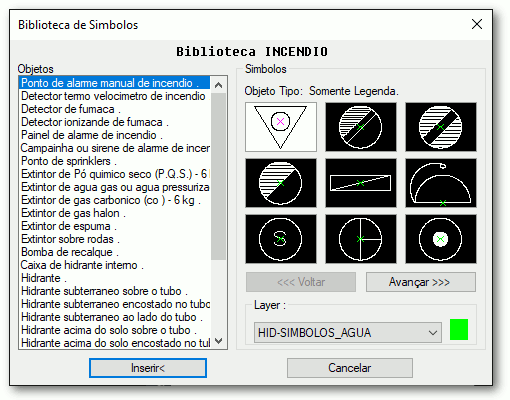Select the semicircle dome siren symbol
510x400 pixels.
441,183
